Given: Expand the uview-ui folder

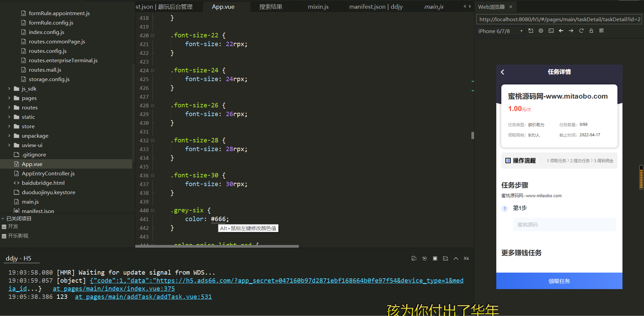Looking at the screenshot, I should coord(9,145).
